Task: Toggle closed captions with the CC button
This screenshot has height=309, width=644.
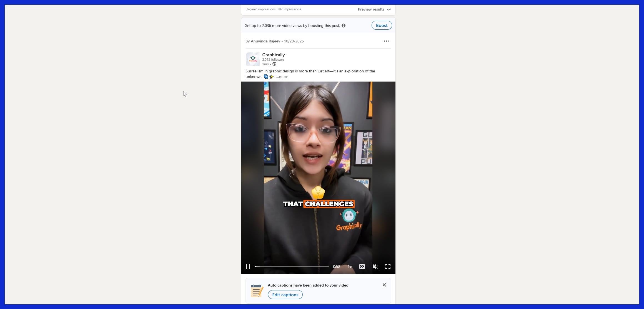Action: tap(362, 267)
